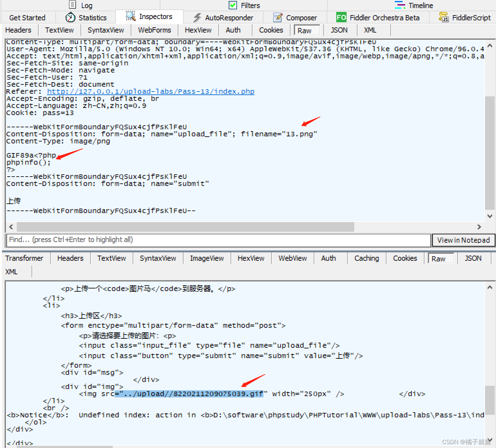The image size is (496, 448).
Task: Open the Fiddler Orchestra Beta tab
Action: click(378, 18)
